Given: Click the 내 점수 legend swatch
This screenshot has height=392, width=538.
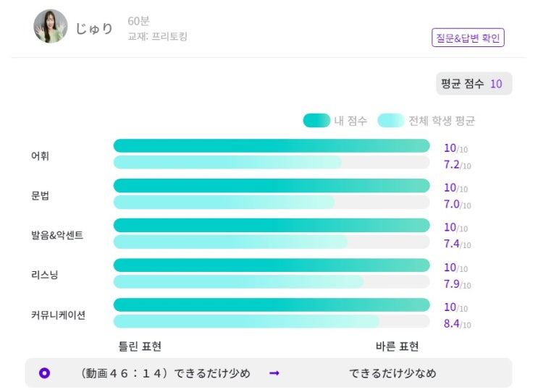Looking at the screenshot, I should tap(316, 121).
